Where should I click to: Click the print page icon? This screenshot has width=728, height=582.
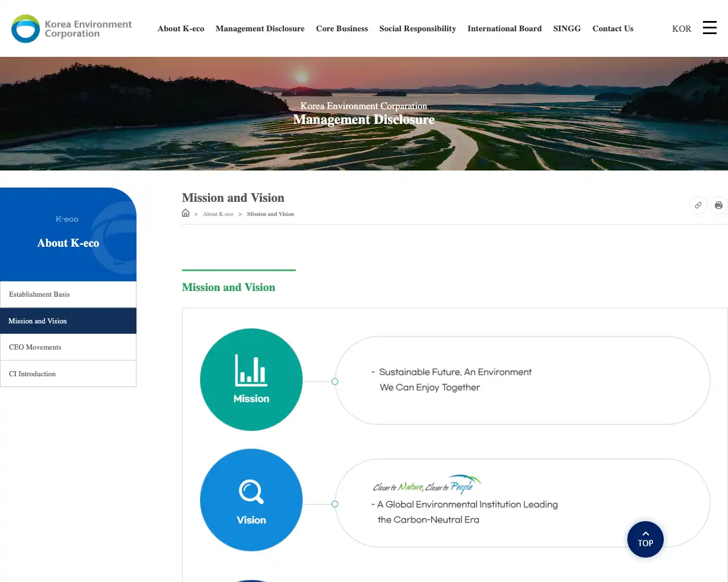coord(719,205)
